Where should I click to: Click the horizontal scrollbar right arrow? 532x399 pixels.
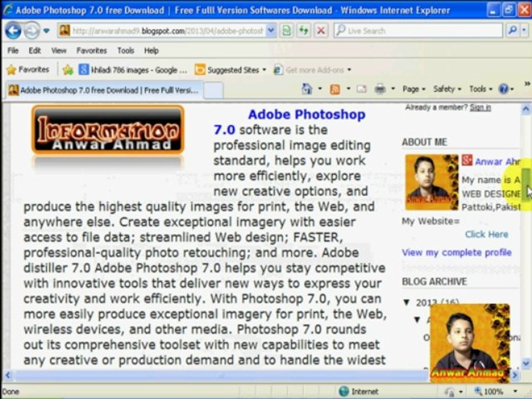pos(515,375)
